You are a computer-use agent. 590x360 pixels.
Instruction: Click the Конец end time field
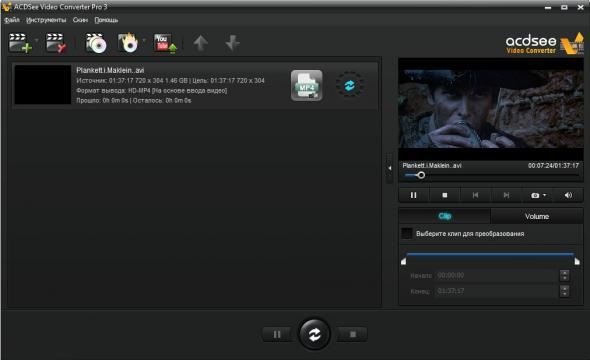point(497,291)
